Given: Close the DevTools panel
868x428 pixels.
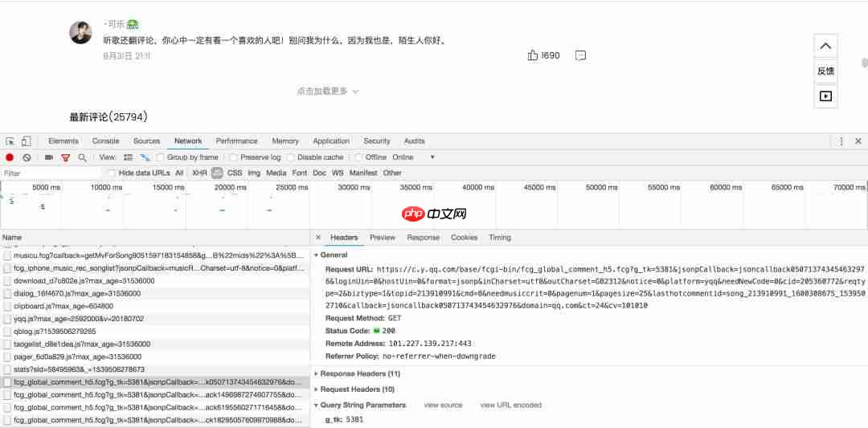Looking at the screenshot, I should [x=858, y=141].
